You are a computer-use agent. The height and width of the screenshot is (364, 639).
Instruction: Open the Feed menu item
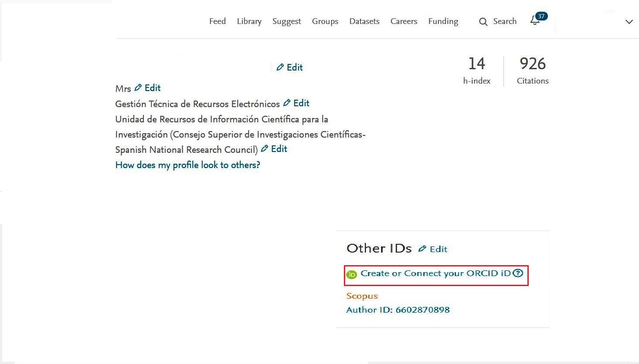[217, 21]
